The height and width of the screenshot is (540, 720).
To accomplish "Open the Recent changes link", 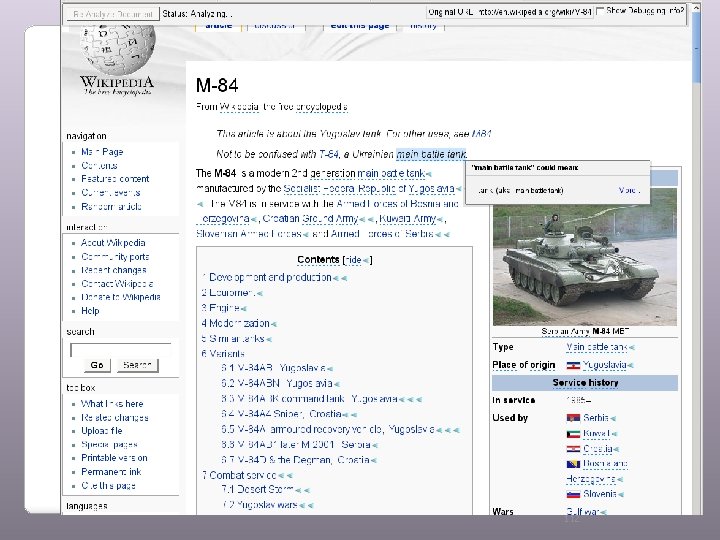I will (113, 270).
